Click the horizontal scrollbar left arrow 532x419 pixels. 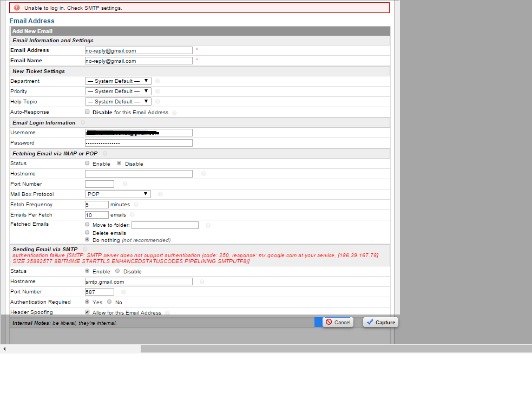point(4,349)
